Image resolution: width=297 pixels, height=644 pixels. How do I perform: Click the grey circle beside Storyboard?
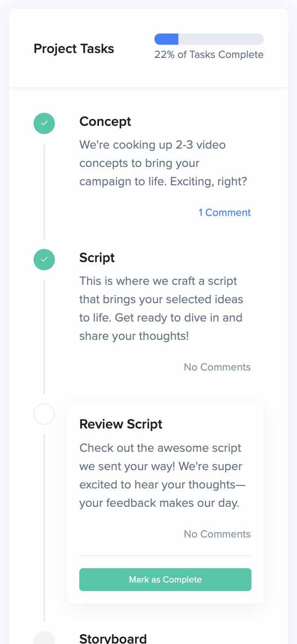(x=44, y=638)
